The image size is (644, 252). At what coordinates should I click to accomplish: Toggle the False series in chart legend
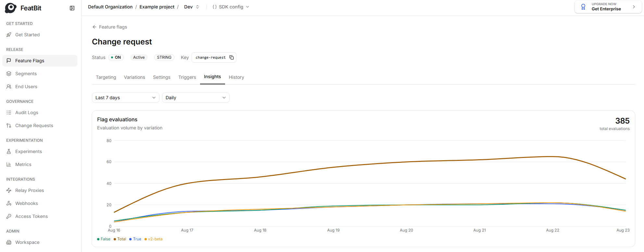point(104,239)
